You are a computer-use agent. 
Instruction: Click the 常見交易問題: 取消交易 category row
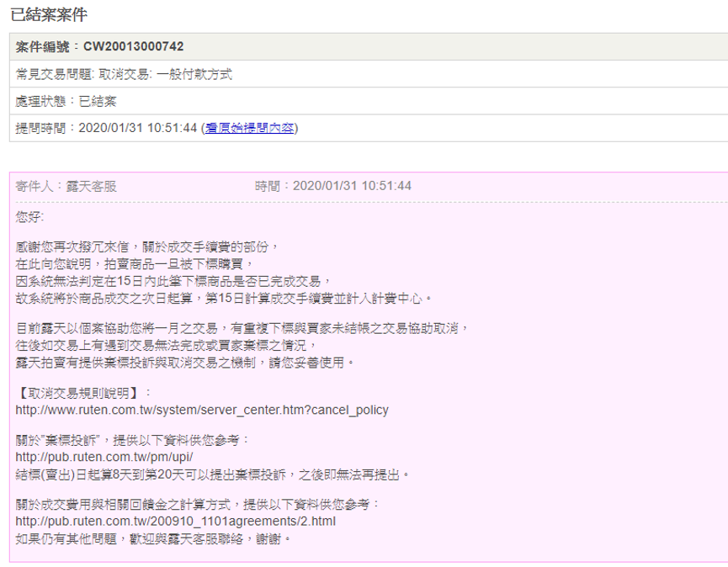pyautogui.click(x=369, y=74)
